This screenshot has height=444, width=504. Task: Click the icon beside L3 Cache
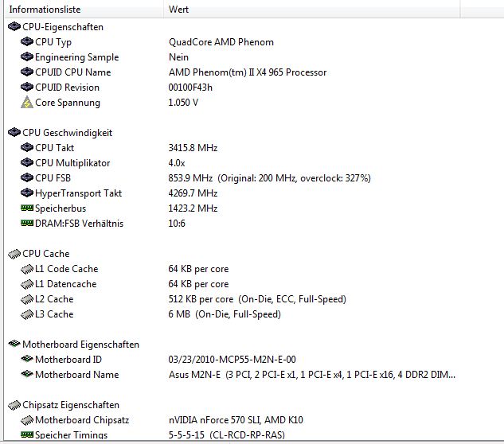(x=27, y=314)
